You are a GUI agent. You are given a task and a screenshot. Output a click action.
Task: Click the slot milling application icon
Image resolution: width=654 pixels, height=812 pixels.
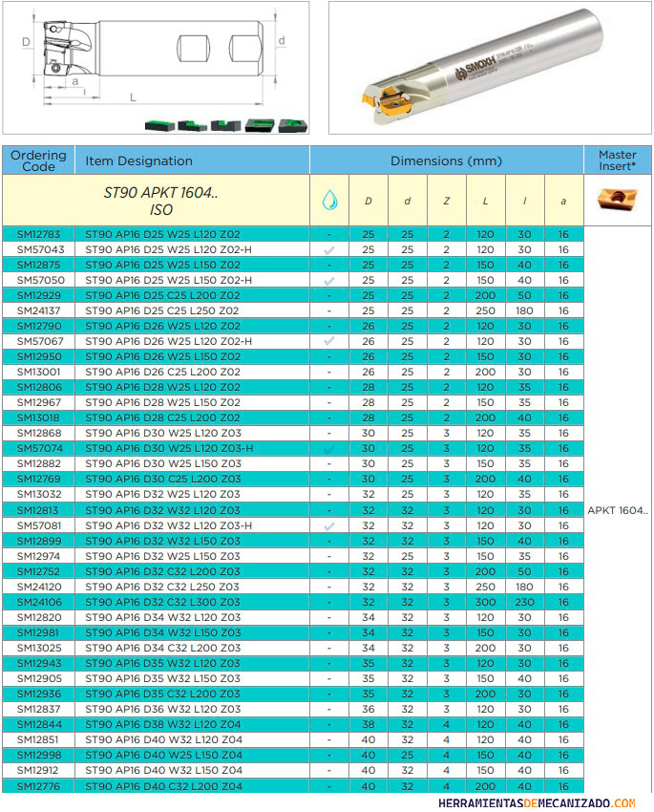pyautogui.click(x=225, y=125)
